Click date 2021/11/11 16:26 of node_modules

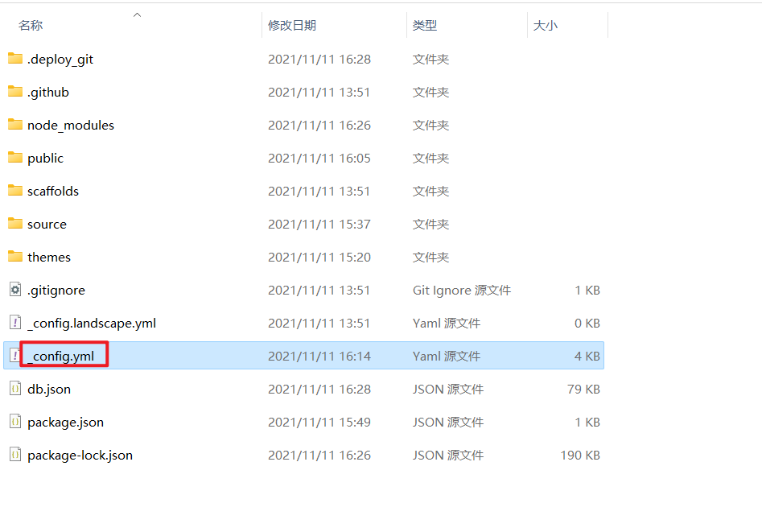coord(319,126)
